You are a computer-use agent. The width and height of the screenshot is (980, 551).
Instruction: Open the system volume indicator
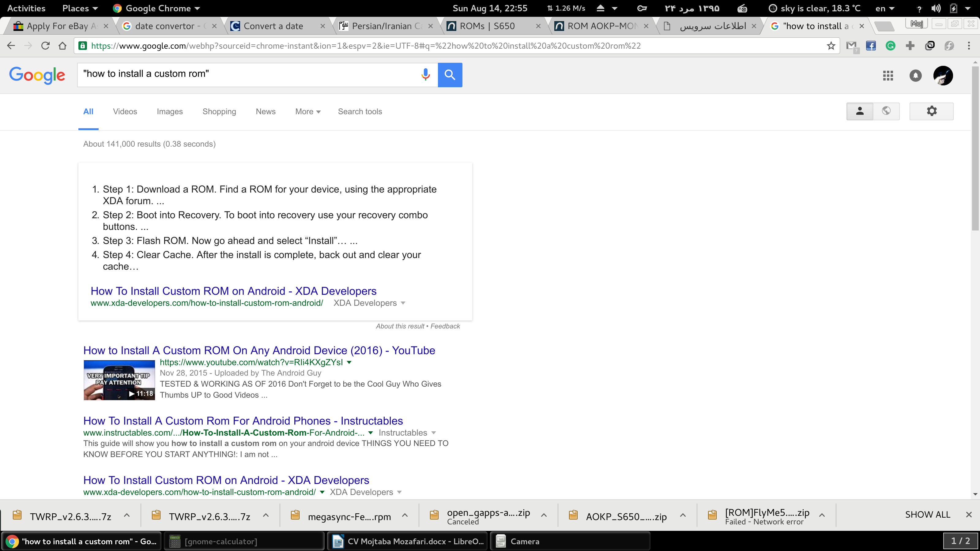pos(936,8)
